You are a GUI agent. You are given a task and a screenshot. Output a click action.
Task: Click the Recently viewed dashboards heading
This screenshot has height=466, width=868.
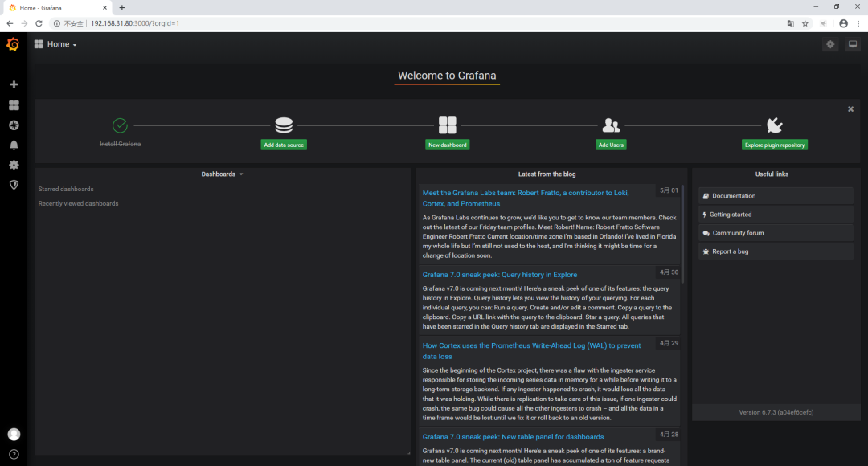[x=78, y=203]
